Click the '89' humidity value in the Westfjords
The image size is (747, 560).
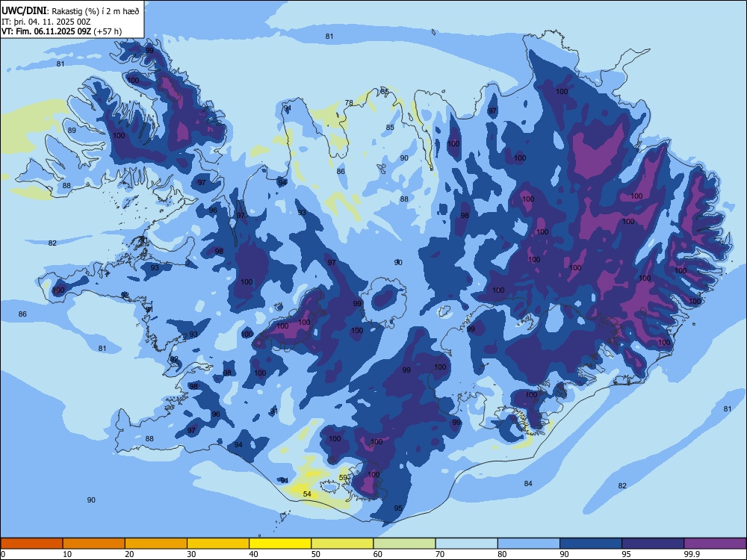click(x=72, y=130)
